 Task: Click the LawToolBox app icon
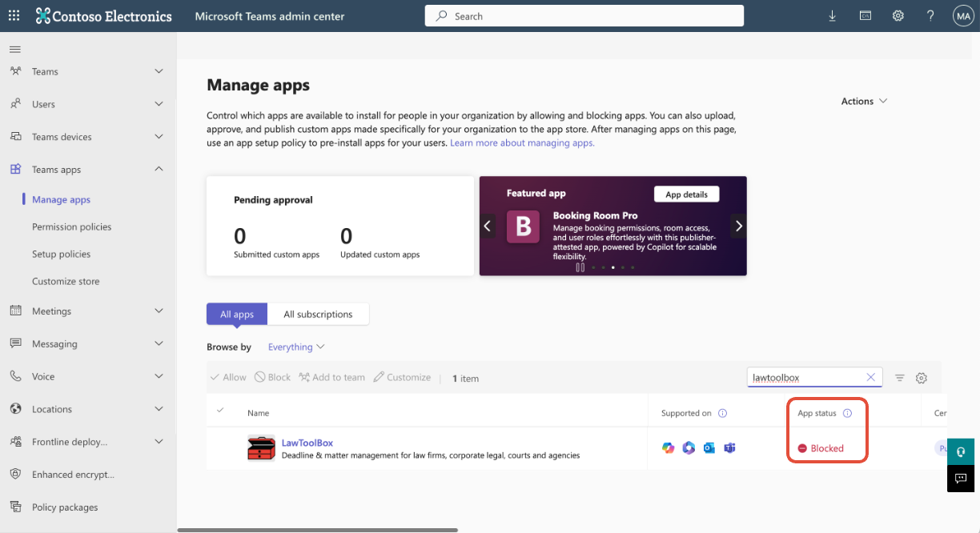pos(261,448)
